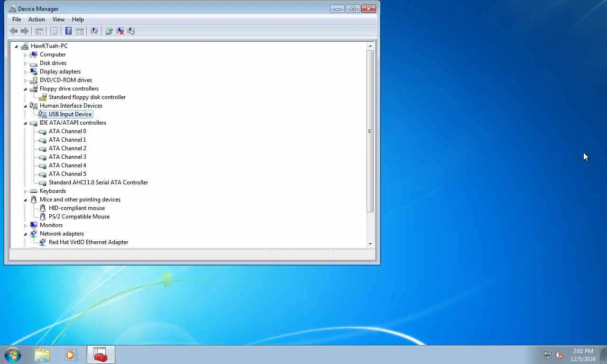The width and height of the screenshot is (607, 364).
Task: Click the network tray icon
Action: coord(548,355)
